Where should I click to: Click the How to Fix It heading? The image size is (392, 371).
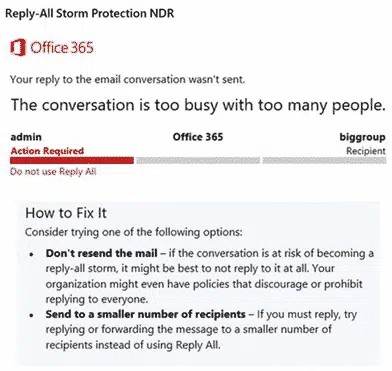point(66,213)
